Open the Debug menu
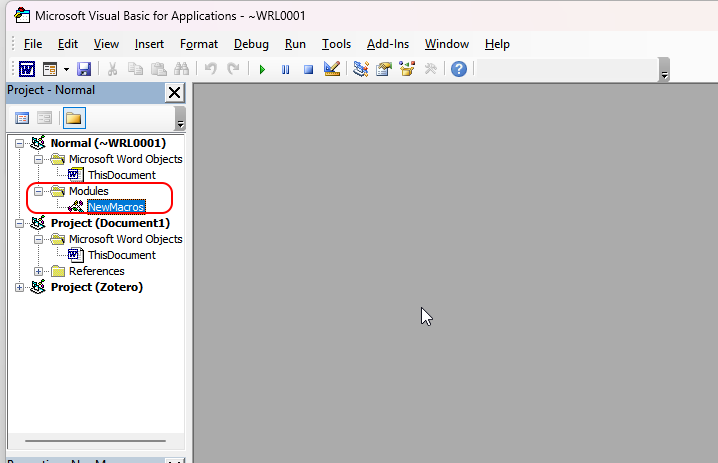Image resolution: width=718 pixels, height=463 pixels. pos(251,44)
